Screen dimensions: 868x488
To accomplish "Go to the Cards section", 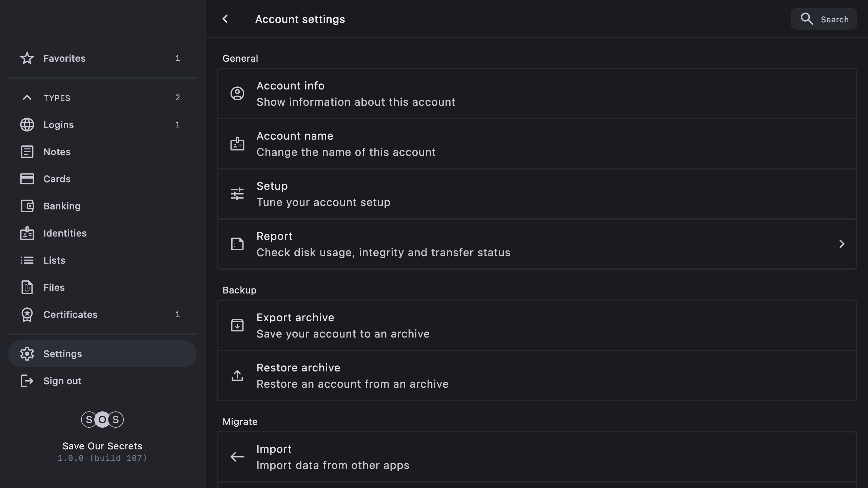I will 57,179.
